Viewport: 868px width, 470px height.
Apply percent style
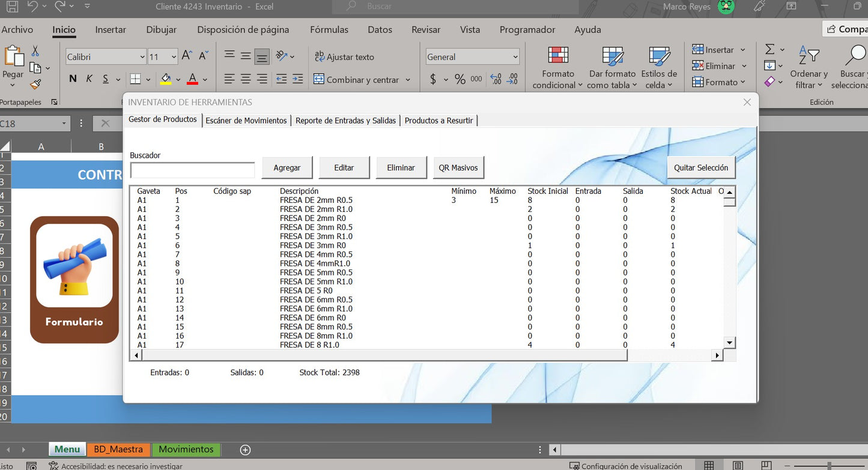pos(460,79)
